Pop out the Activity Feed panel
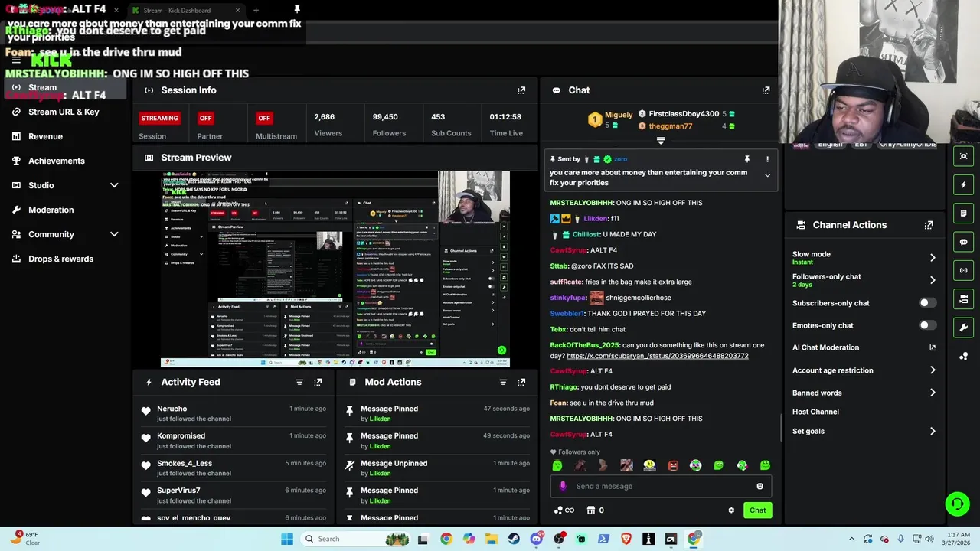This screenshot has height=551, width=980. [x=318, y=382]
